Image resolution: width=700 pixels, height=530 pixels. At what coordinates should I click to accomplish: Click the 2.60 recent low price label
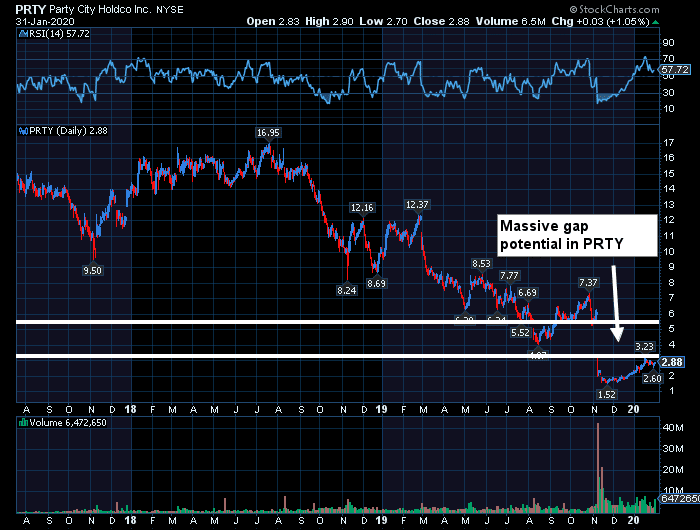pos(652,379)
